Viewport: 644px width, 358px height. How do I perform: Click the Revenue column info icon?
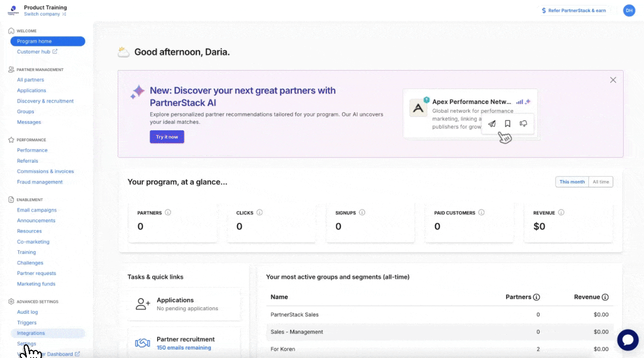[605, 297]
